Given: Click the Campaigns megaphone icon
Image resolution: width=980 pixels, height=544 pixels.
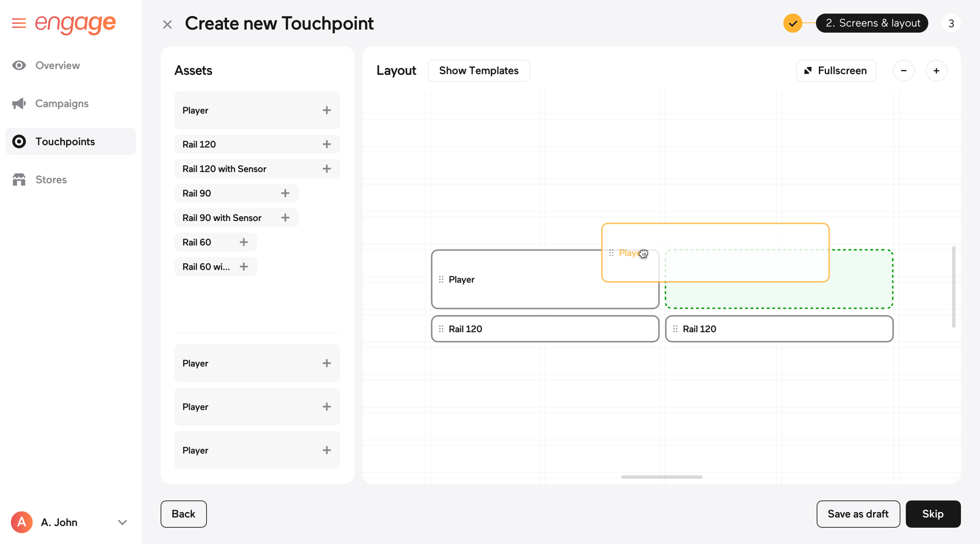Looking at the screenshot, I should pos(19,103).
